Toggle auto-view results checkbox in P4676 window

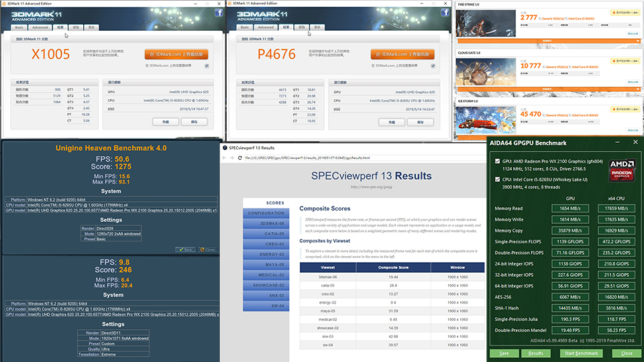click(x=433, y=66)
